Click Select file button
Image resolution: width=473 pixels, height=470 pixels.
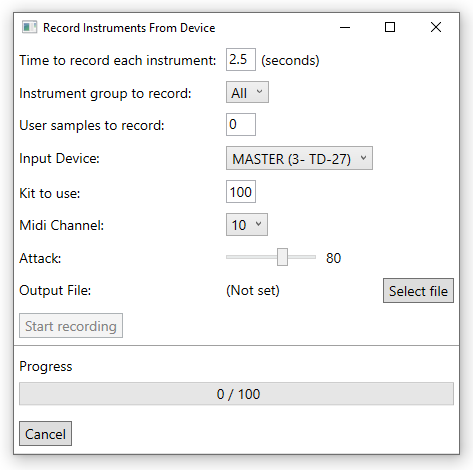pyautogui.click(x=418, y=291)
